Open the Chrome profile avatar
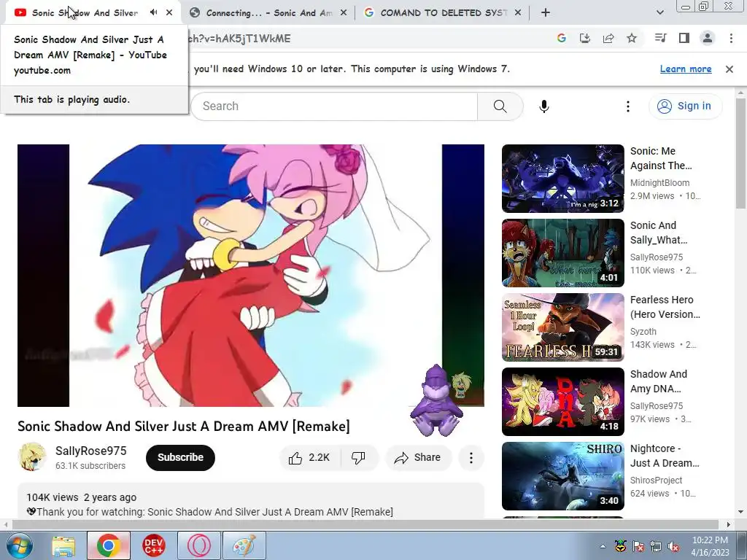Screen dimensions: 747x560 (x=708, y=38)
